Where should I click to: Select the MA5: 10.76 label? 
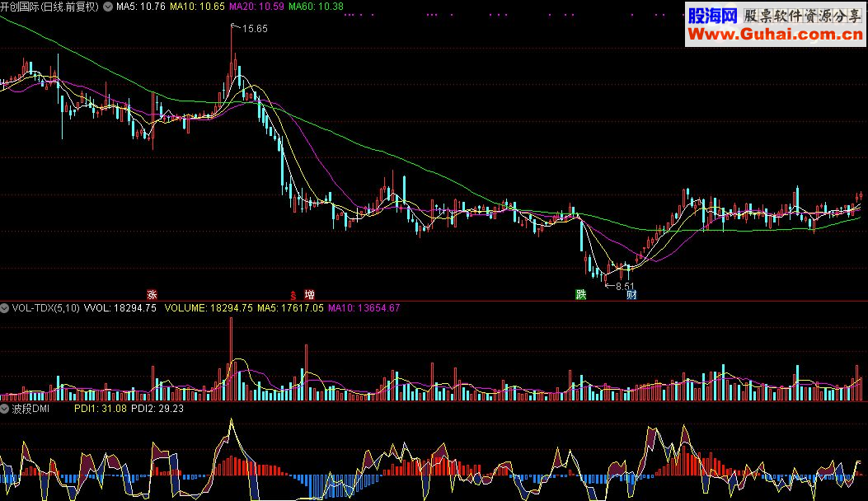tap(141, 7)
